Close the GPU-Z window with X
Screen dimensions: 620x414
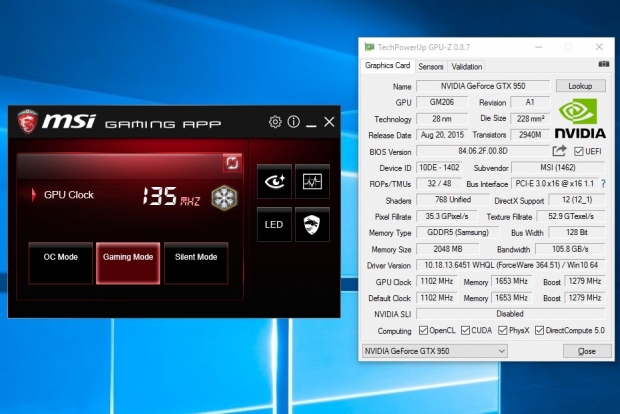(x=599, y=47)
